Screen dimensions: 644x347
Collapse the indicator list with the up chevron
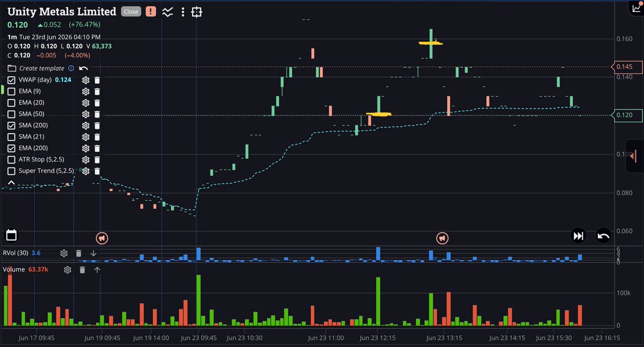tap(11, 183)
